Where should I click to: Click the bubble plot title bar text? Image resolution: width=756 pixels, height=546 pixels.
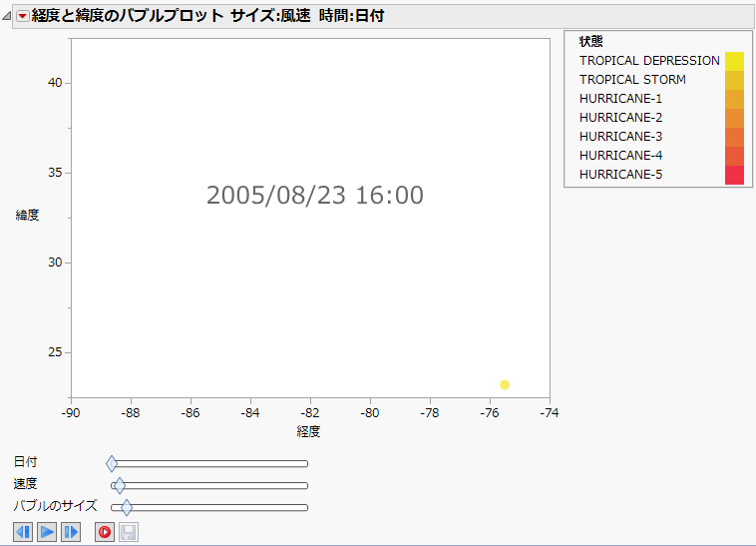coord(207,16)
